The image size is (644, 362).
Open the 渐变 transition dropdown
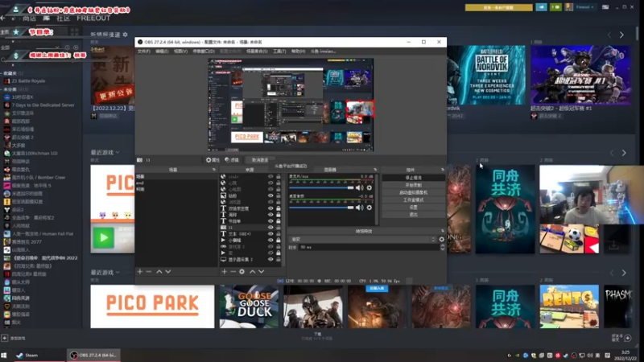coord(363,239)
